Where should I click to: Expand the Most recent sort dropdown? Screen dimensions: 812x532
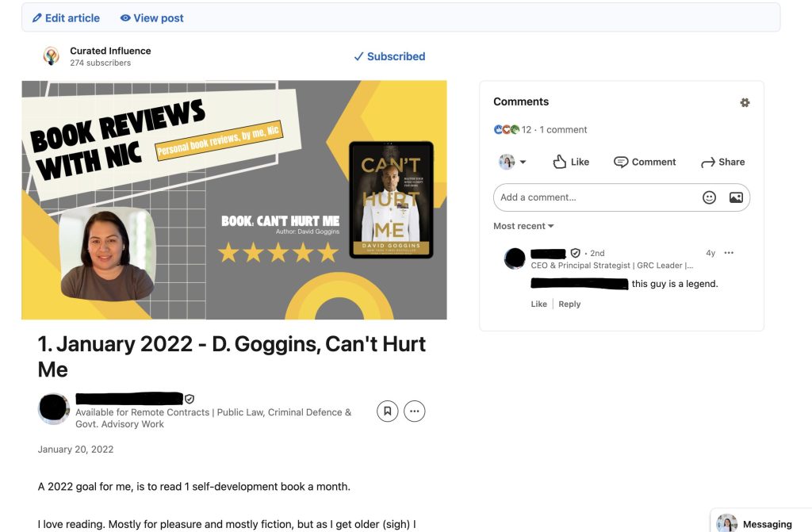(523, 226)
